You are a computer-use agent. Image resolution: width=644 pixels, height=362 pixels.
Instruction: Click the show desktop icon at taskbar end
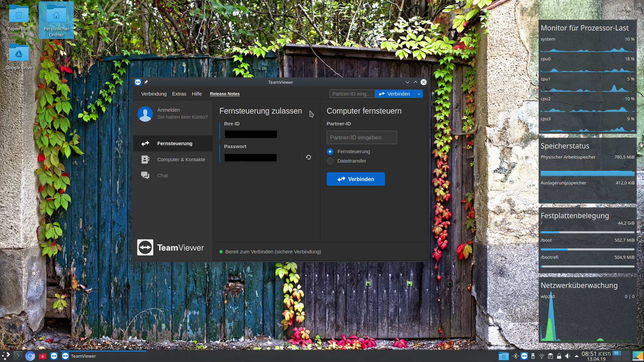click(x=638, y=356)
